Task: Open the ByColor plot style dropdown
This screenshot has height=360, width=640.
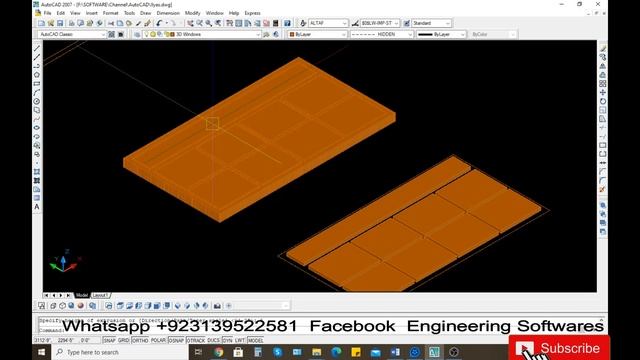Action: pyautogui.click(x=493, y=34)
